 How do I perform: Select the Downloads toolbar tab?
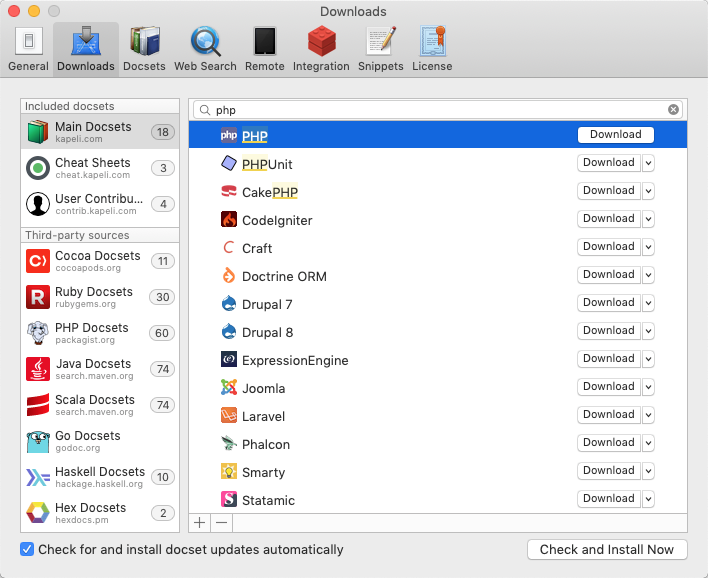(86, 50)
